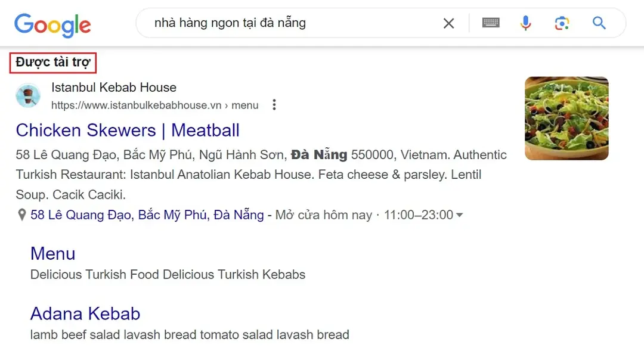
Task: Open Google Lens image search
Action: click(561, 23)
